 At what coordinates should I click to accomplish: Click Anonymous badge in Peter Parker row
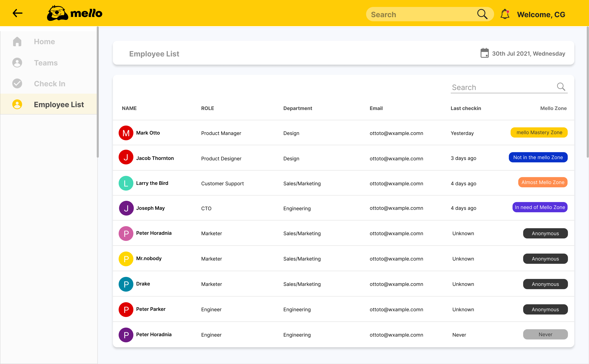(545, 309)
